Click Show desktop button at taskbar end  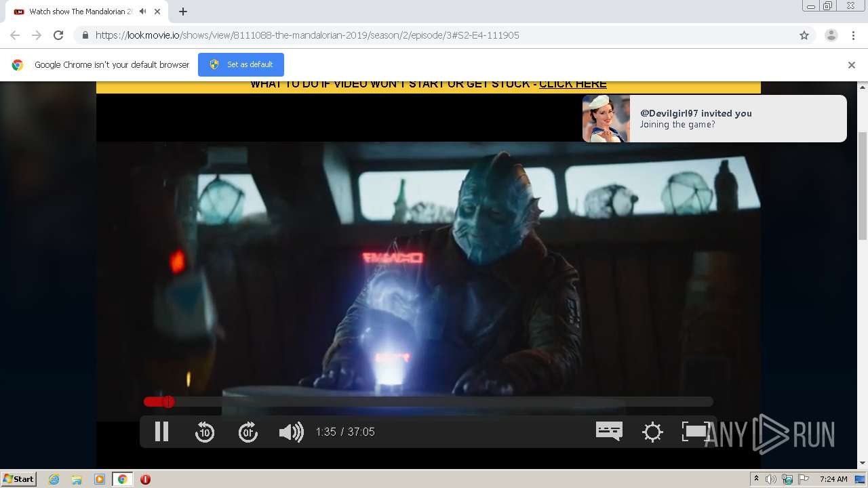[x=861, y=479]
